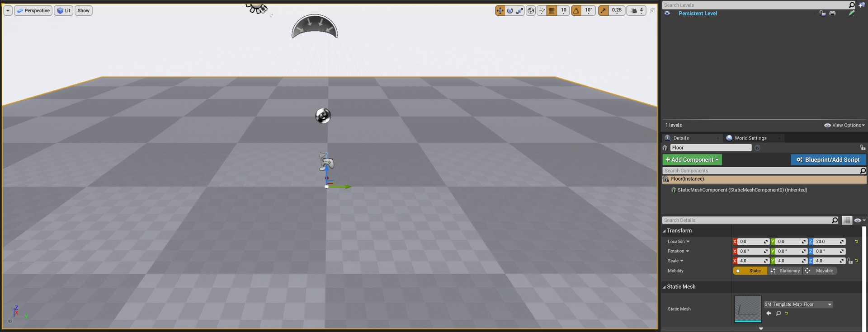Click the Floor actor name field
The width and height of the screenshot is (868, 332).
(x=711, y=148)
